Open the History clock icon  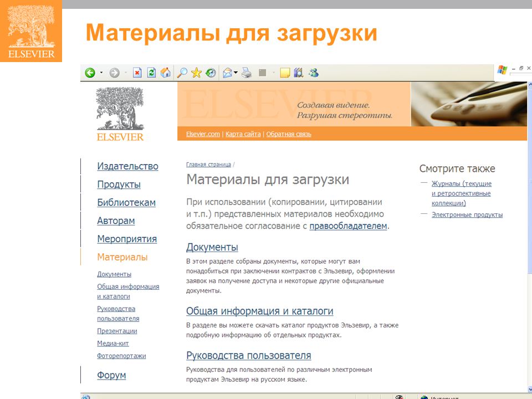point(211,73)
